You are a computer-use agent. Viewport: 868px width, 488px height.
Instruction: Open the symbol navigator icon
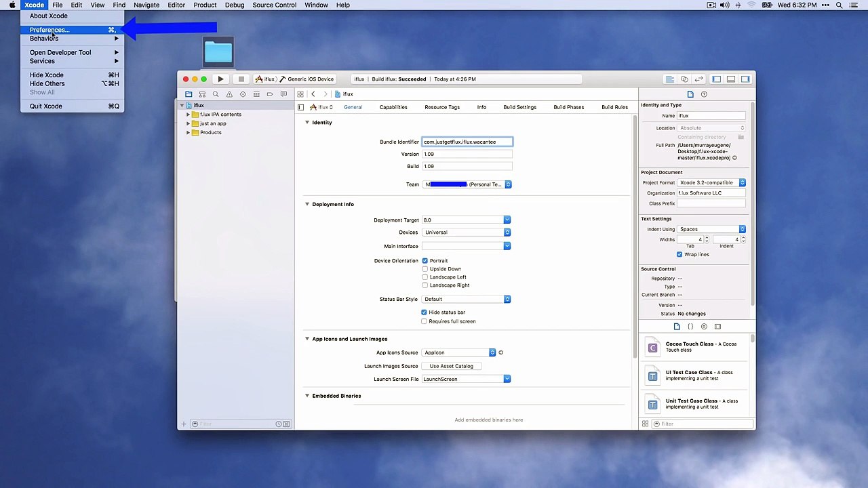pos(202,94)
